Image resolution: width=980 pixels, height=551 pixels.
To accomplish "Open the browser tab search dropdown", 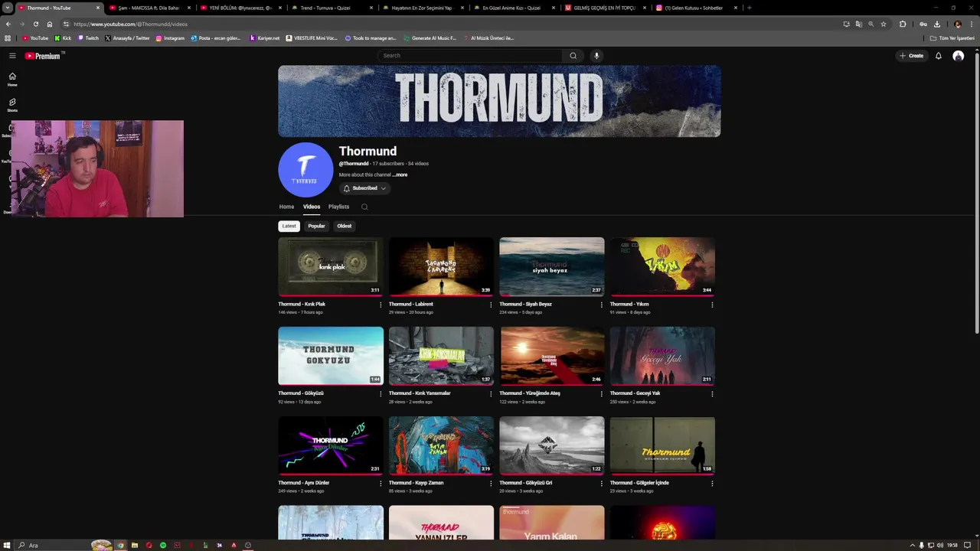I will pos(7,8).
